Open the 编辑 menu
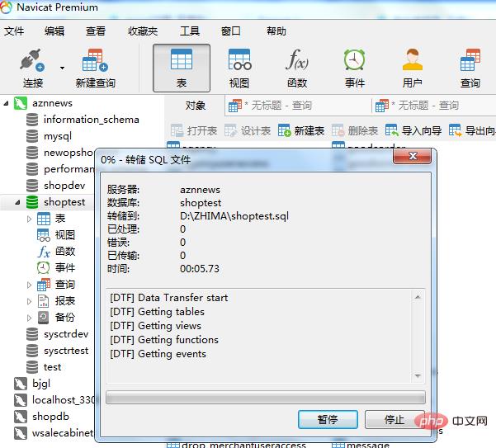The height and width of the screenshot is (448, 496). [54, 31]
